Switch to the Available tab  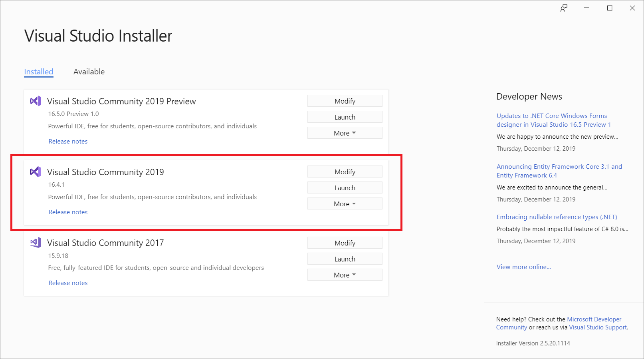[x=89, y=72]
